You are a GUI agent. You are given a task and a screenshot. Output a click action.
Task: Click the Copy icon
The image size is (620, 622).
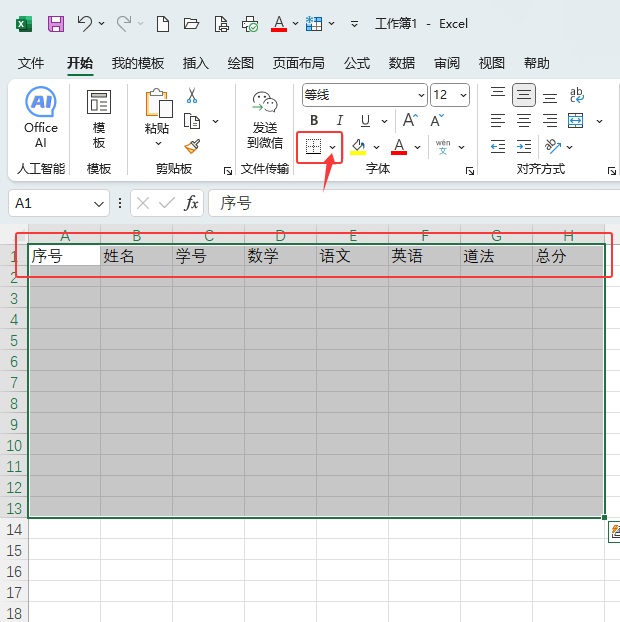pos(192,121)
